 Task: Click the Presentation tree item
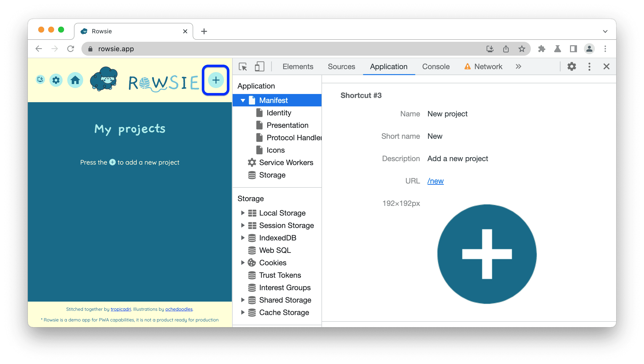point(287,125)
